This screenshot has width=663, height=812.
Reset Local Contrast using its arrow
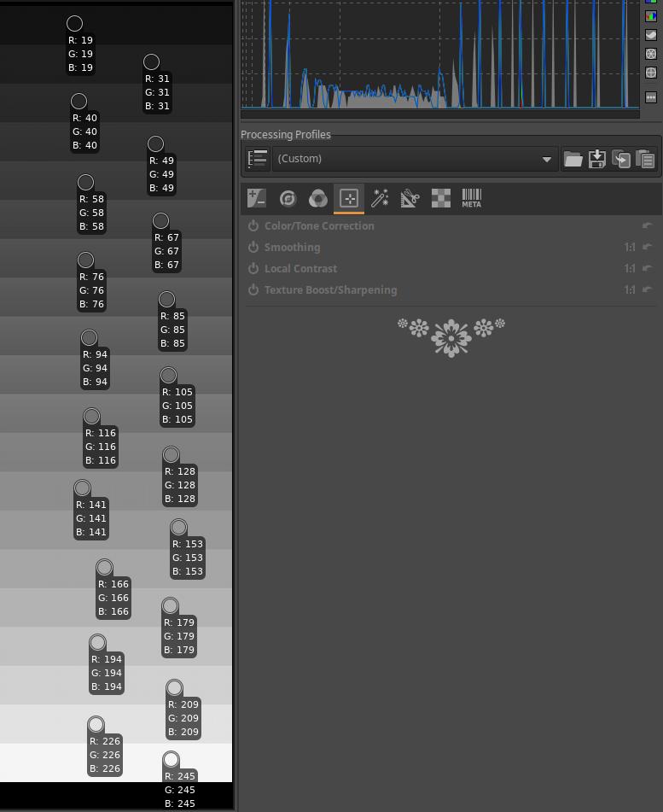pyautogui.click(x=647, y=269)
